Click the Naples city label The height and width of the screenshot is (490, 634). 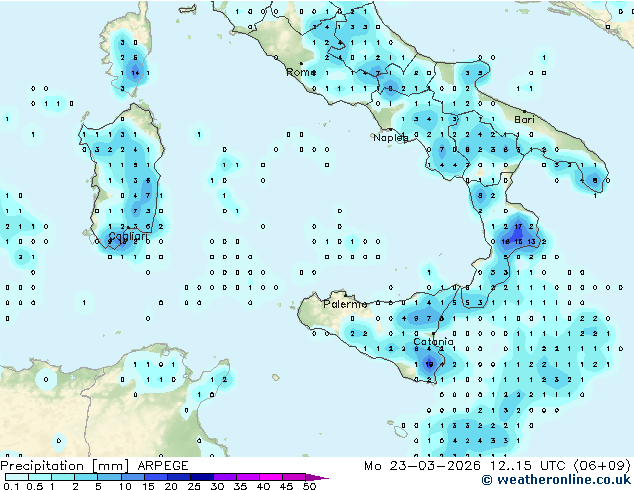tap(391, 138)
